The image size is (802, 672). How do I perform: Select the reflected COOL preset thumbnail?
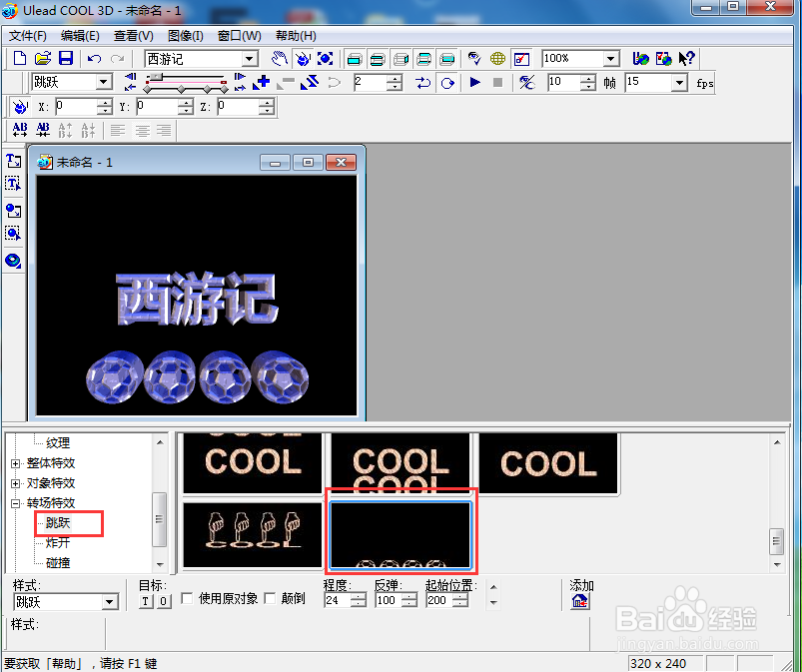(x=400, y=463)
